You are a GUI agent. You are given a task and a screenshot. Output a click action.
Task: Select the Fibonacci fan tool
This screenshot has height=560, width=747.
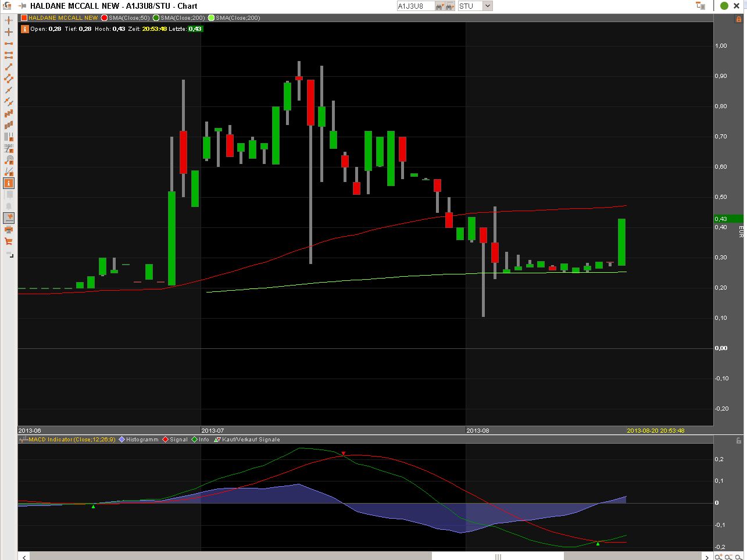(x=9, y=172)
